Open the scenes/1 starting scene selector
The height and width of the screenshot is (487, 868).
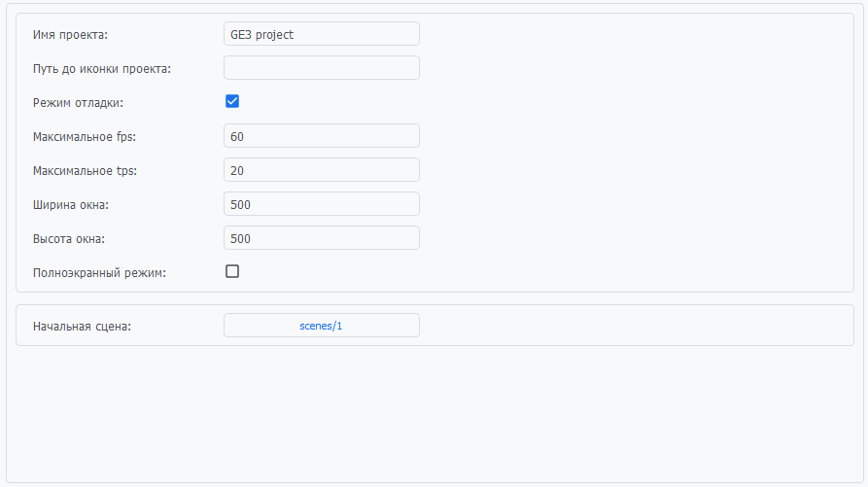[321, 326]
